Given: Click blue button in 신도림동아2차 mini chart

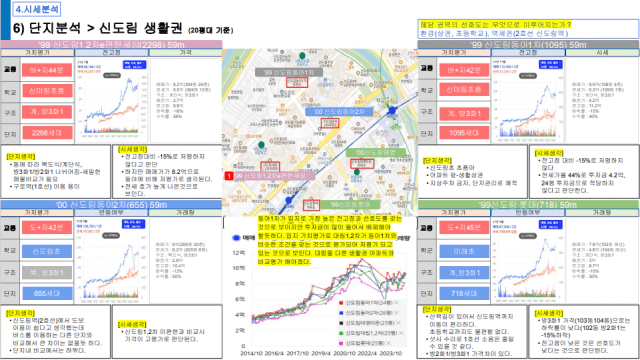Looking at the screenshot, I should [x=133, y=224].
